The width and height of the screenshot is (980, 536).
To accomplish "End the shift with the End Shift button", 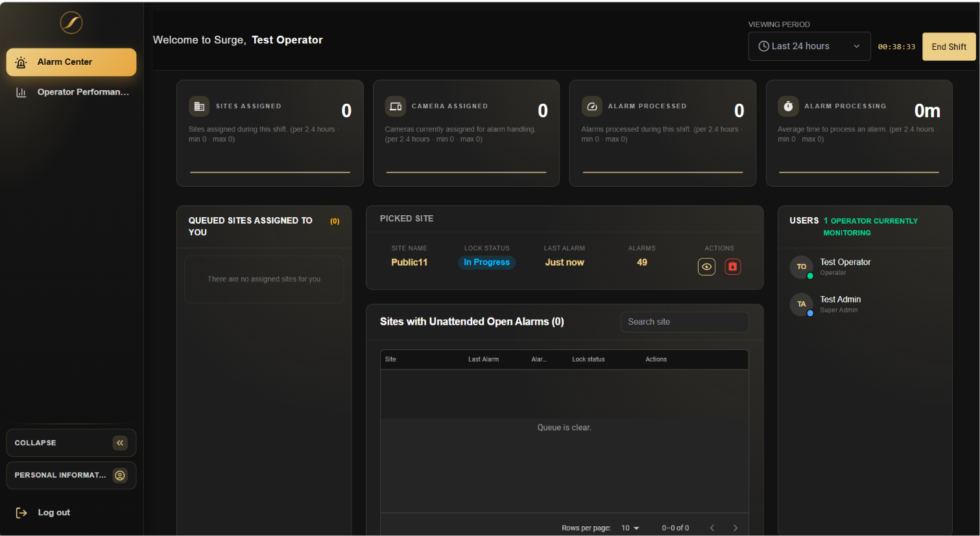I will [x=949, y=47].
